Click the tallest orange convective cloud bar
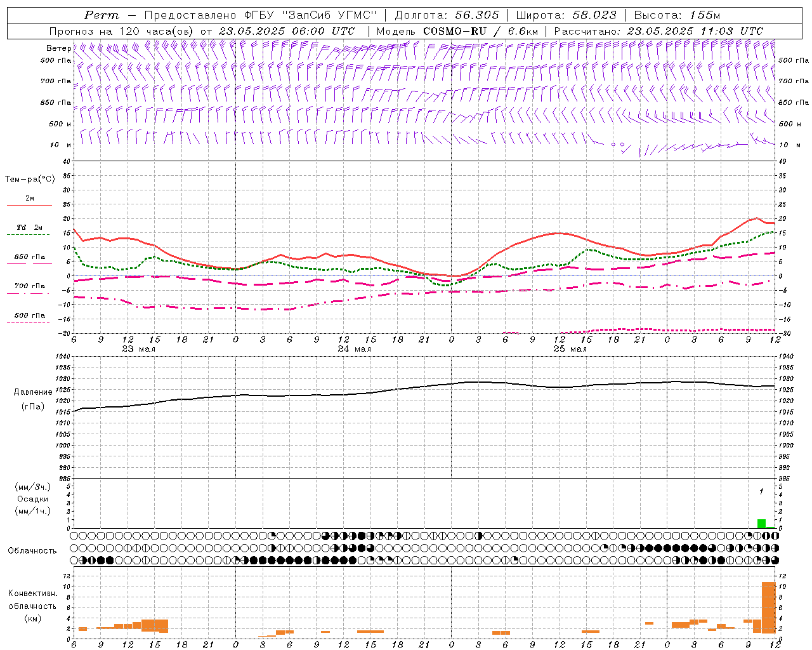 [769, 607]
